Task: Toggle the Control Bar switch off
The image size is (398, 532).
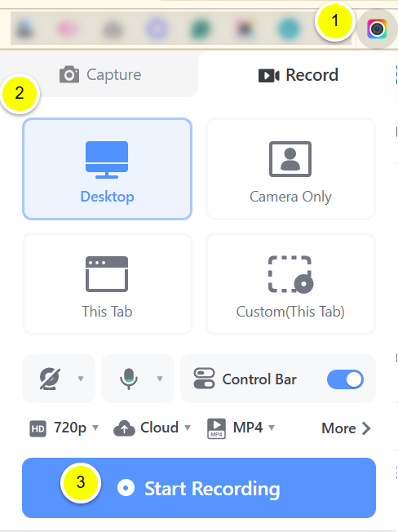Action: click(345, 379)
